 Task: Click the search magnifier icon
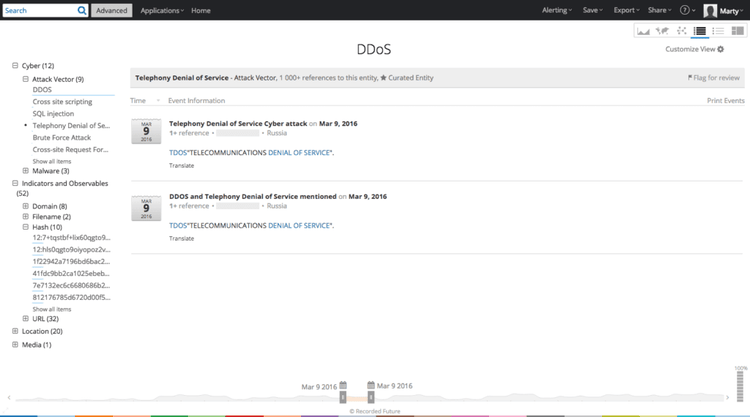pyautogui.click(x=81, y=10)
